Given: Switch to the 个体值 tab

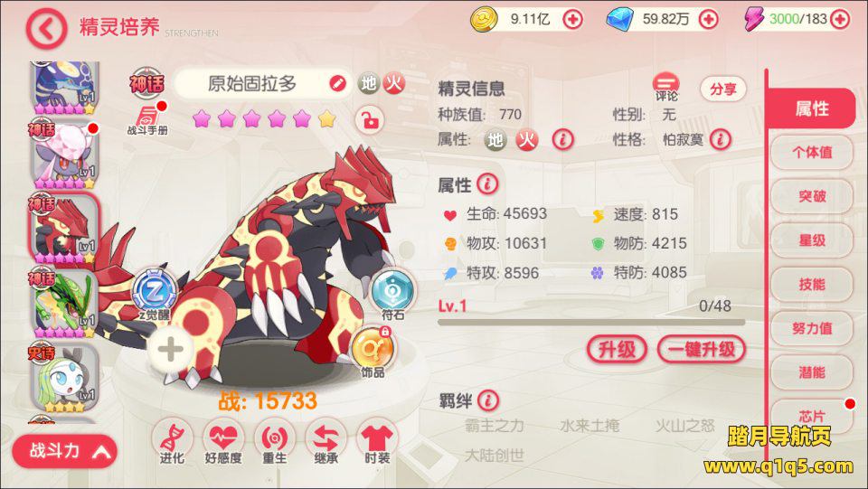Looking at the screenshot, I should tap(812, 152).
